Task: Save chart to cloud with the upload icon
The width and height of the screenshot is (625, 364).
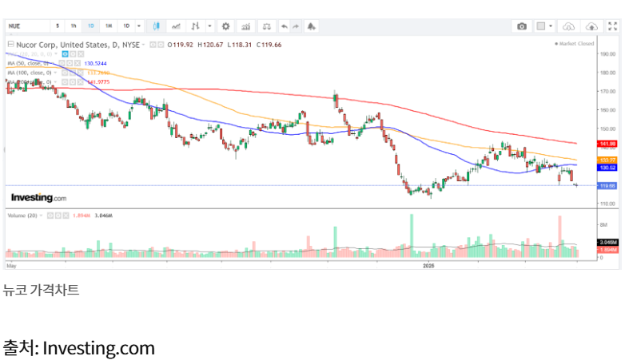Action: [x=592, y=26]
